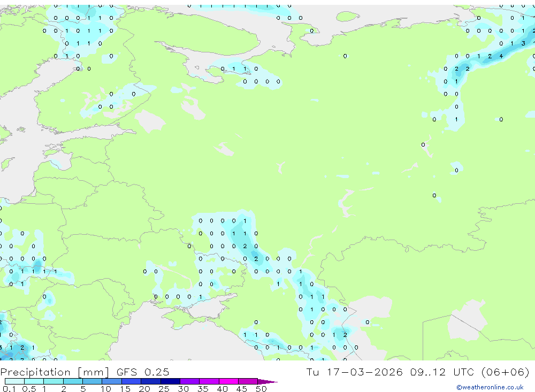The width and height of the screenshot is (535, 392).
Task: Open the weatheronline.co.uk copyright link
Action: (490, 387)
